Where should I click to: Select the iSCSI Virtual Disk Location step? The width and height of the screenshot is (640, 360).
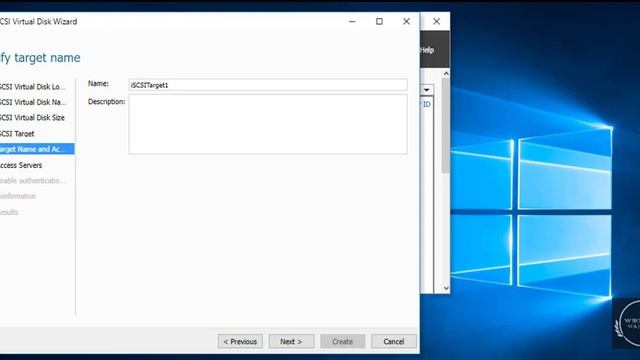[x=32, y=87]
